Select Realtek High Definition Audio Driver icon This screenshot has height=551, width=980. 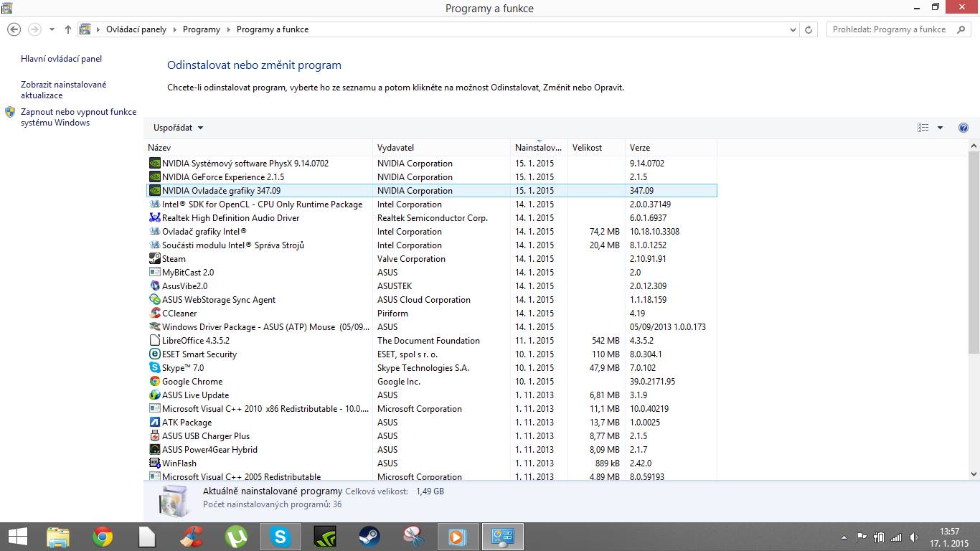[154, 218]
